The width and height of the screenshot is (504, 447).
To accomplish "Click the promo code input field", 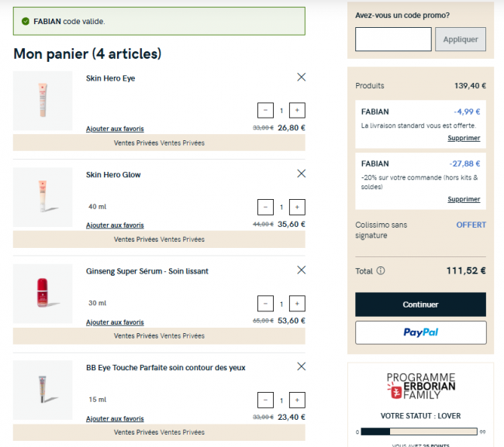I will [393, 40].
